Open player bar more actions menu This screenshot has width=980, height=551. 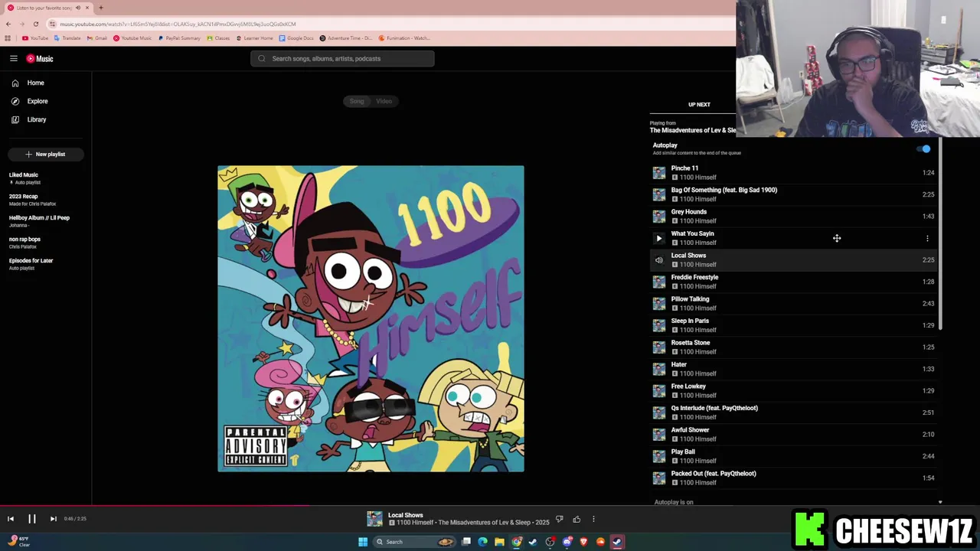(x=593, y=519)
